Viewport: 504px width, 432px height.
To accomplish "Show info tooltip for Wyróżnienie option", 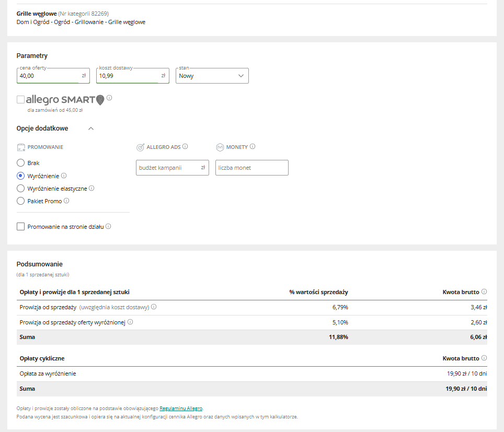I will [x=64, y=176].
